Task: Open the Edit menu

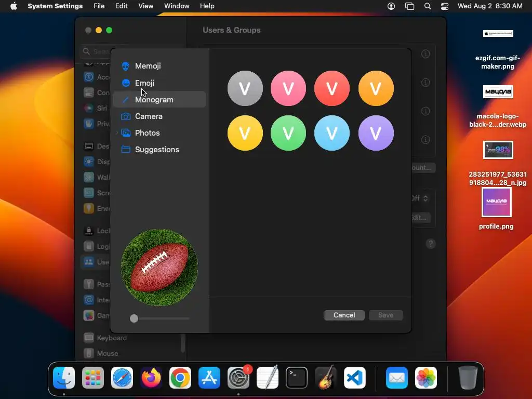Action: pyautogui.click(x=121, y=6)
